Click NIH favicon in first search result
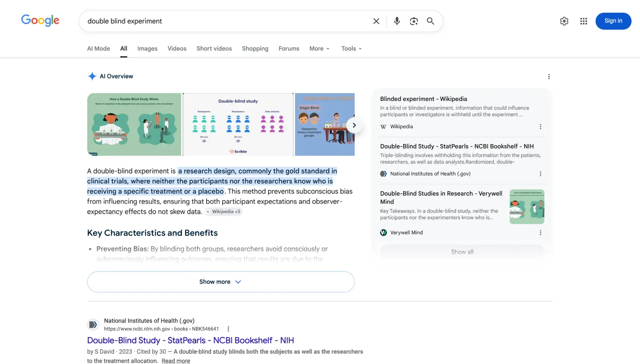Image resolution: width=640 pixels, height=364 pixels. [93, 325]
